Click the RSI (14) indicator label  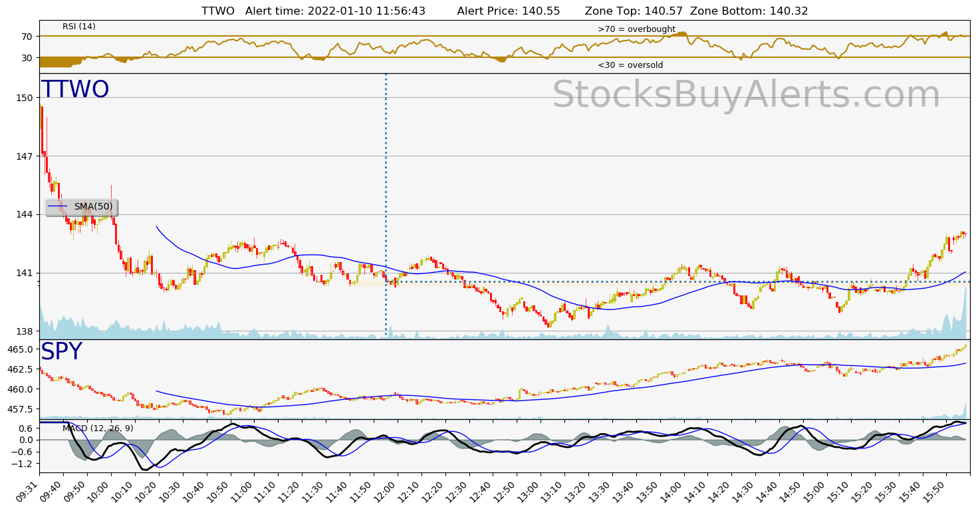click(x=79, y=27)
